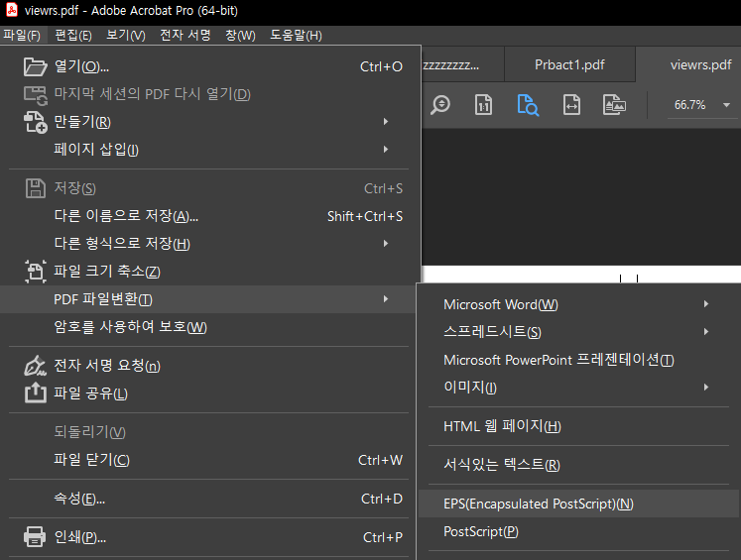Click the page with image toolbar icon
This screenshot has height=560, width=741.
[x=614, y=105]
